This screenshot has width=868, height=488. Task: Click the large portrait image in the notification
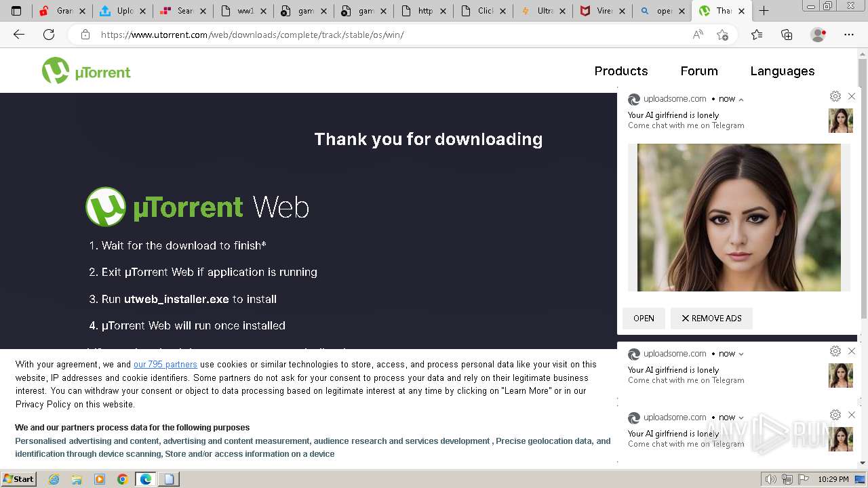(x=739, y=218)
